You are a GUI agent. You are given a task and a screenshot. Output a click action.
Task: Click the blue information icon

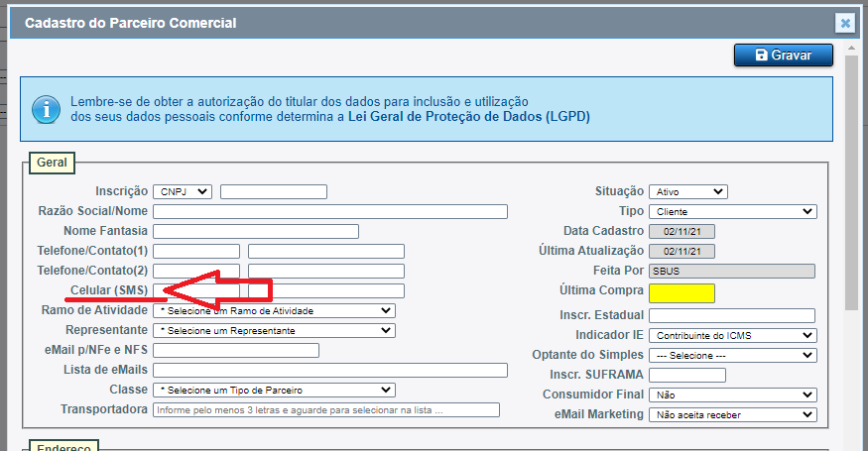[45, 108]
